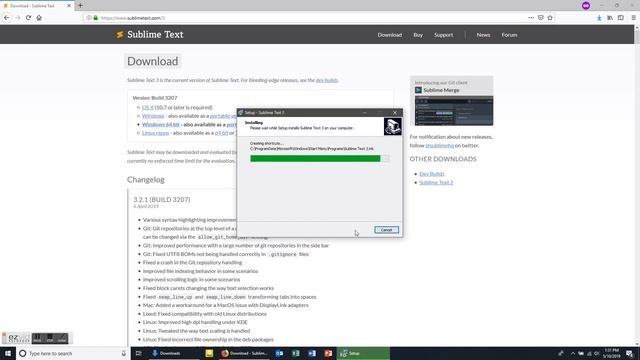The height and width of the screenshot is (360, 640).
Task: Switch to Firefox Download - Sublime taskbar button
Action: (244, 353)
